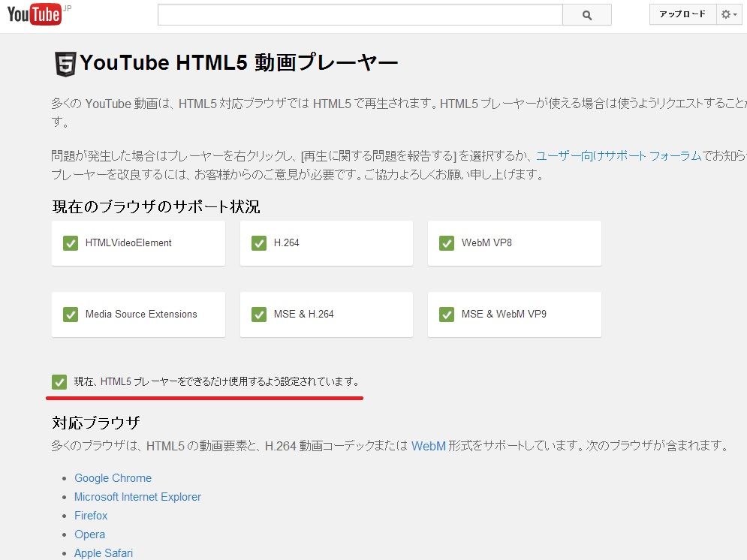This screenshot has width=747, height=560.
Task: Click the HTML5 shield icon beside title
Action: [65, 64]
